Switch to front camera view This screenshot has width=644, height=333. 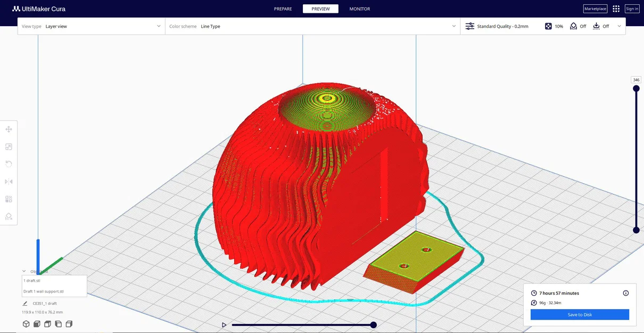click(x=37, y=324)
